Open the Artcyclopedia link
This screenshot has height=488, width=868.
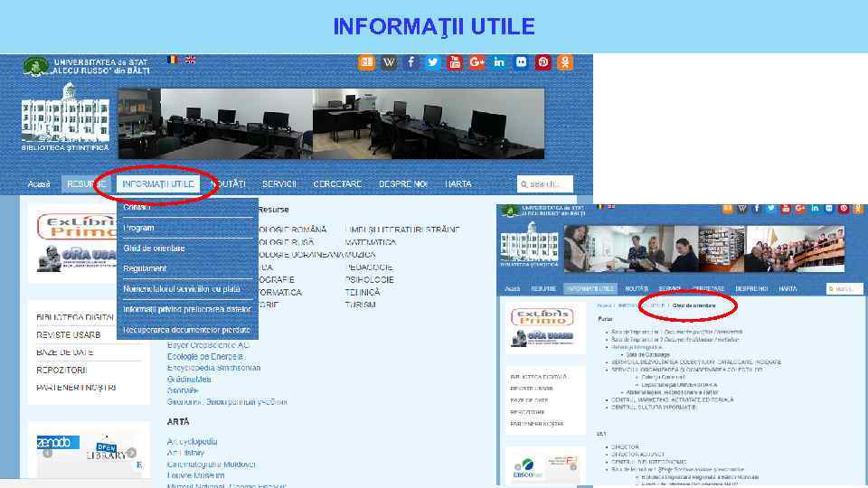pos(192,442)
